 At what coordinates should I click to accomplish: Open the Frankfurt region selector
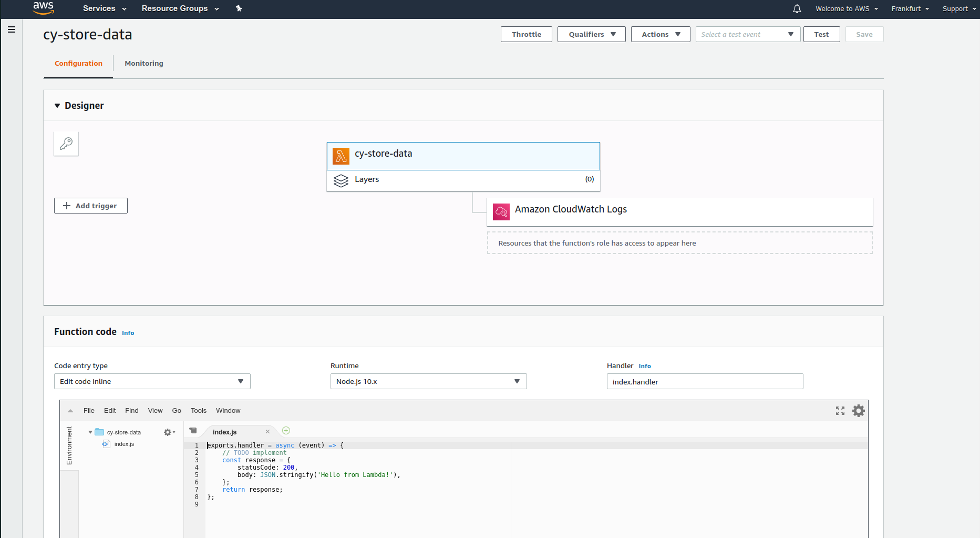tap(910, 8)
